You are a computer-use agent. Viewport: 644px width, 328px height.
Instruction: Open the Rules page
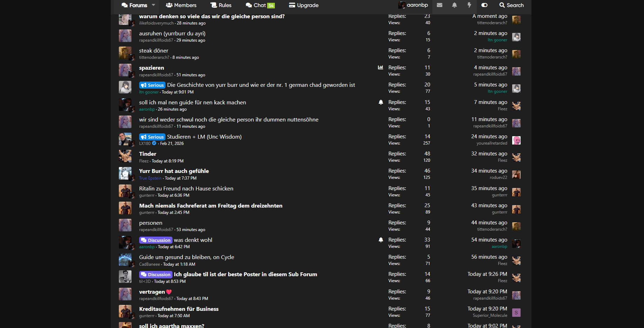[221, 5]
